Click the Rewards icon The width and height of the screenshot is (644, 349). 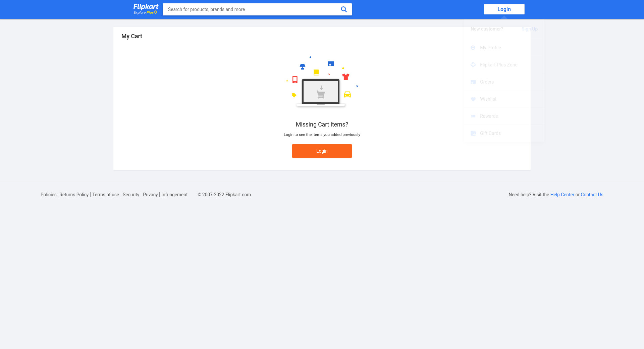click(x=473, y=116)
